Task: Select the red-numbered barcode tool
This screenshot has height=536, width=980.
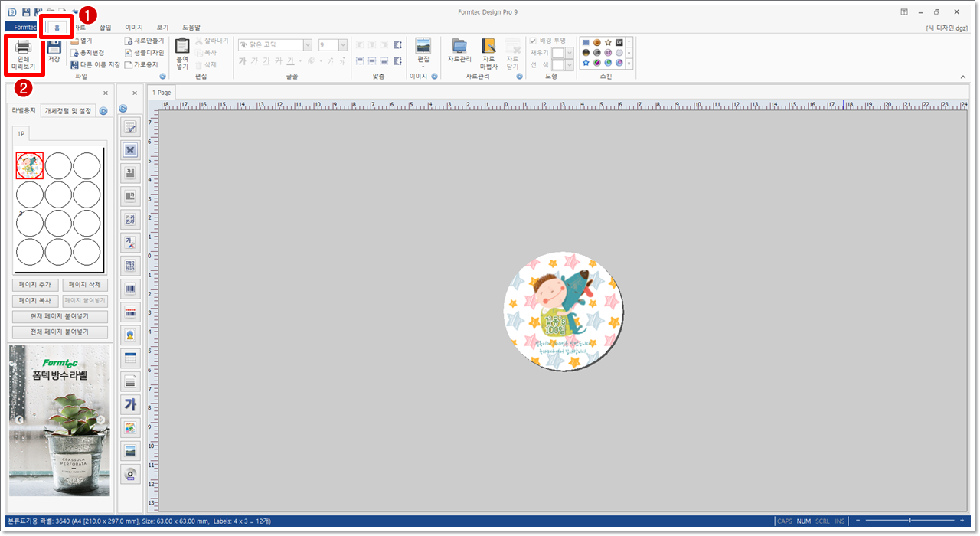Action: click(x=130, y=312)
